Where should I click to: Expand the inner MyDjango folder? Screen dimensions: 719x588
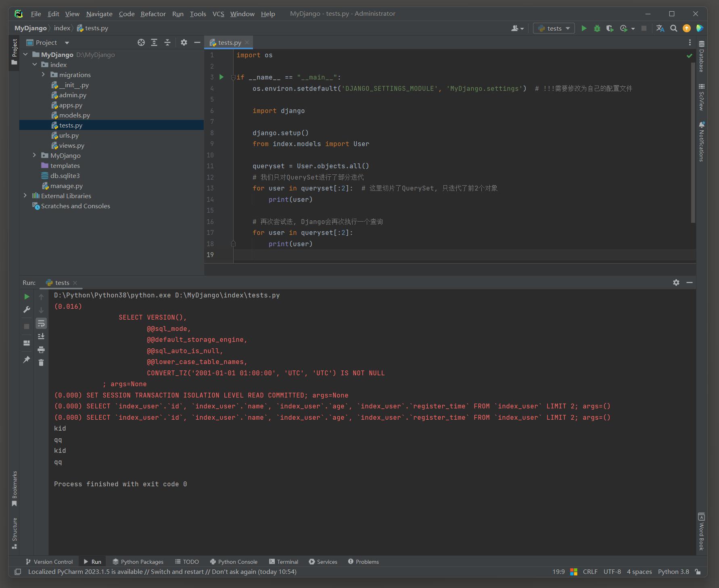coord(34,155)
